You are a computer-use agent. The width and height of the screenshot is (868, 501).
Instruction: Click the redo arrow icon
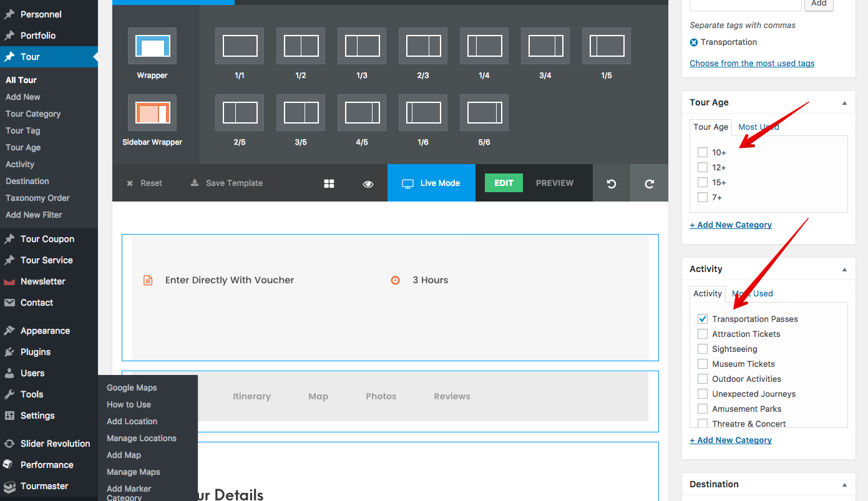coord(649,183)
